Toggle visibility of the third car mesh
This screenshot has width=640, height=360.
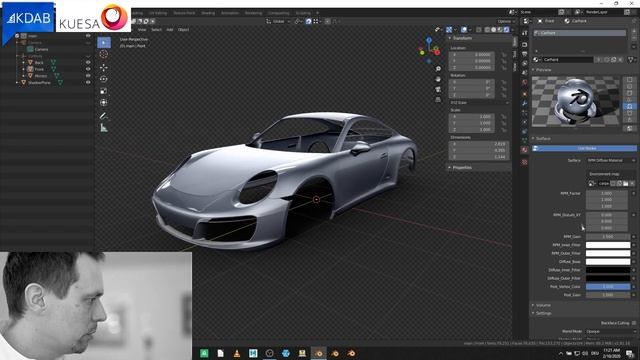[x=88, y=76]
